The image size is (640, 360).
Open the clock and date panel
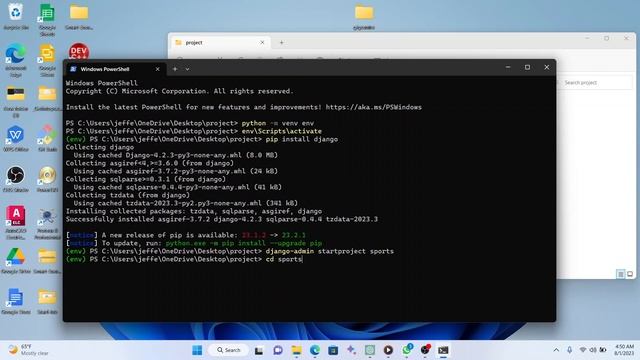tap(624, 350)
